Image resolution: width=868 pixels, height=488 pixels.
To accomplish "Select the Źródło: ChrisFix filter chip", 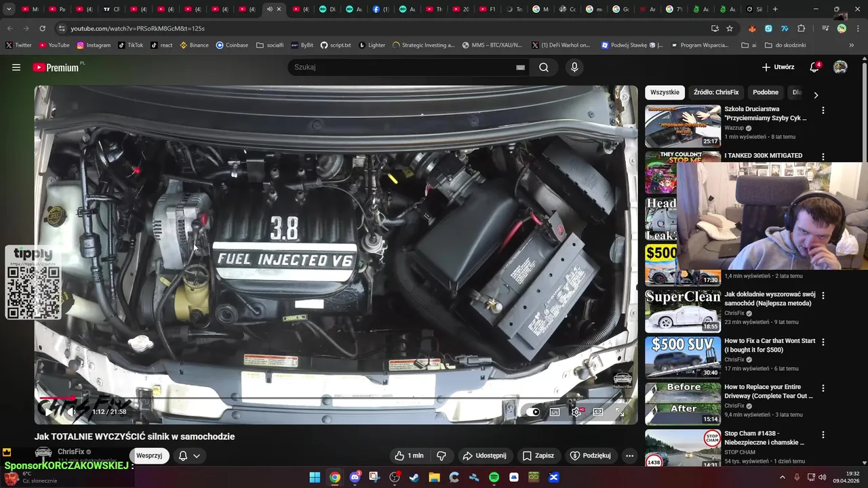I will (716, 92).
